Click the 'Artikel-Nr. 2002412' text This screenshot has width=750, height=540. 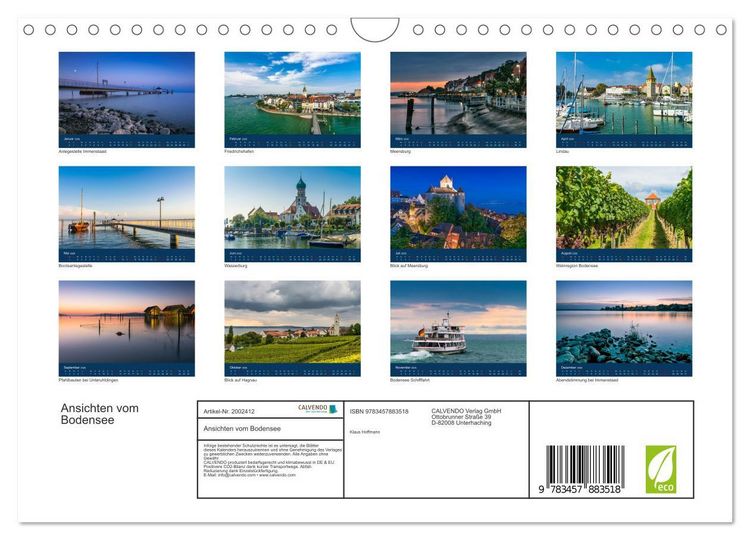coord(229,411)
